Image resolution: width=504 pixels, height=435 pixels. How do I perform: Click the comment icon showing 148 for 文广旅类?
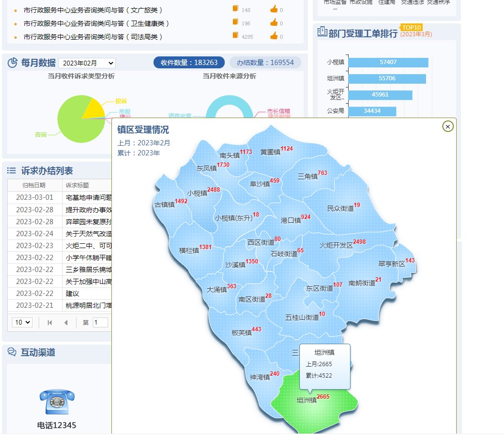coord(235,10)
